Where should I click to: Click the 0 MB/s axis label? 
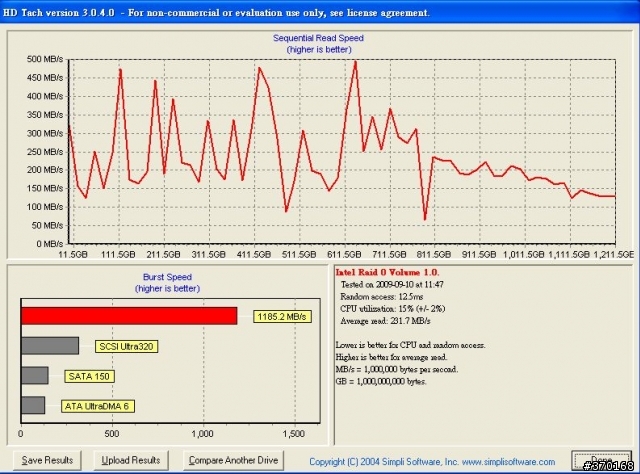click(49, 244)
